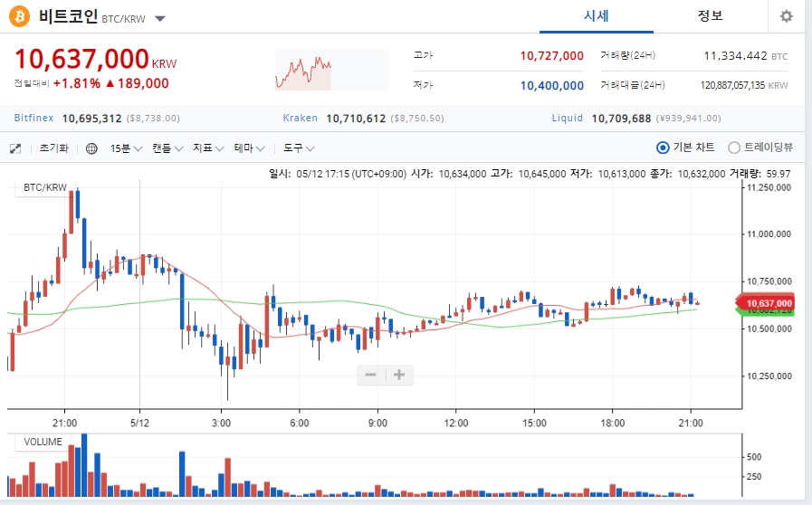
Task: Select the 트레이딩뷰 radio button
Action: [x=734, y=148]
